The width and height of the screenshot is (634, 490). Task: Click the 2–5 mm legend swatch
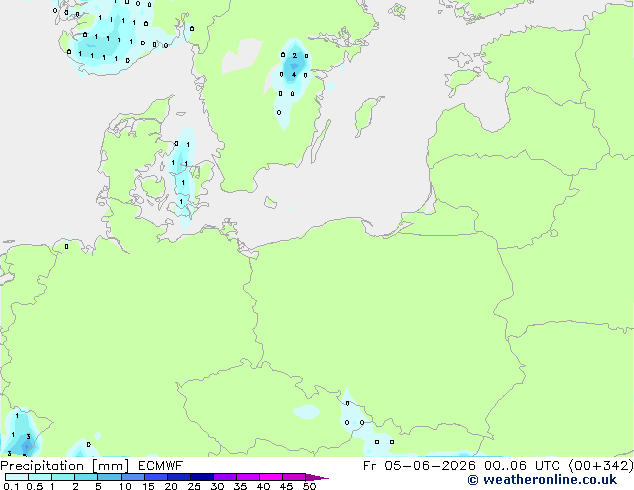[86, 477]
